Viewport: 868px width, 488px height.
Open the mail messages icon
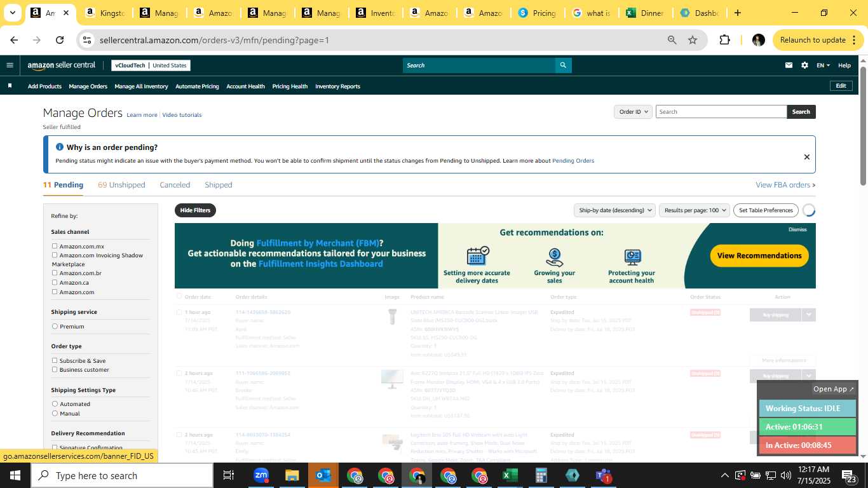[789, 65]
